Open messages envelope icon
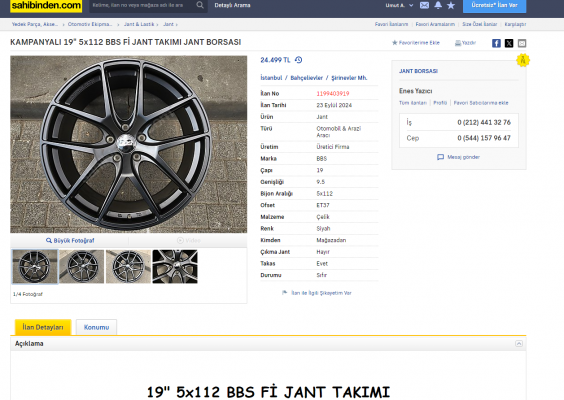 pyautogui.click(x=424, y=5)
